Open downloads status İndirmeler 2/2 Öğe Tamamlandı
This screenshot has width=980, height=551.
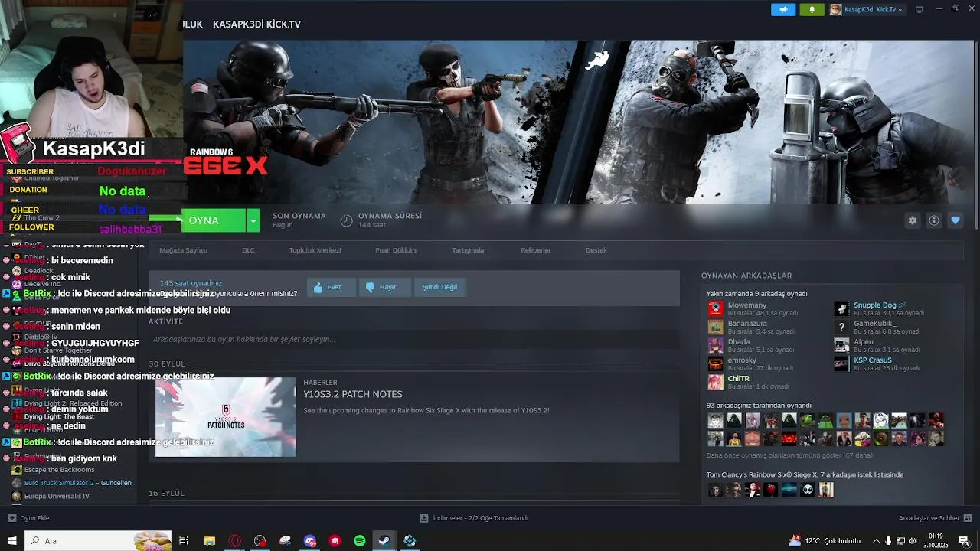coord(474,518)
